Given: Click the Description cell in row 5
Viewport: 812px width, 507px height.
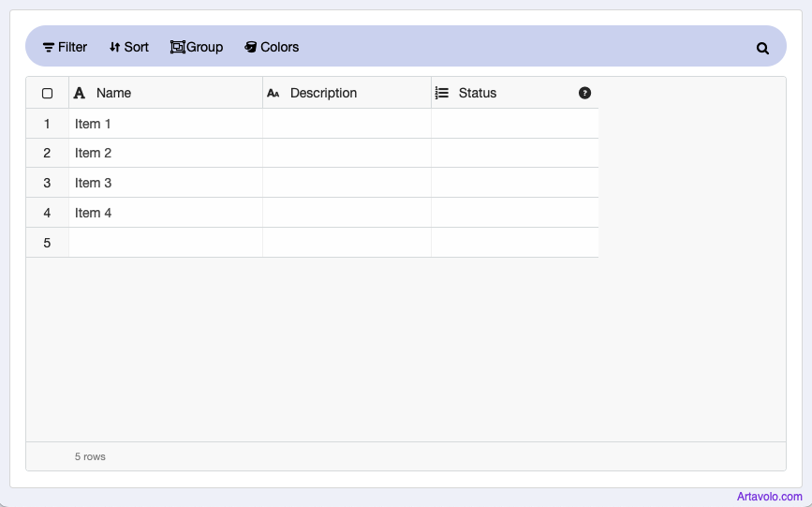Looking at the screenshot, I should click(347, 243).
